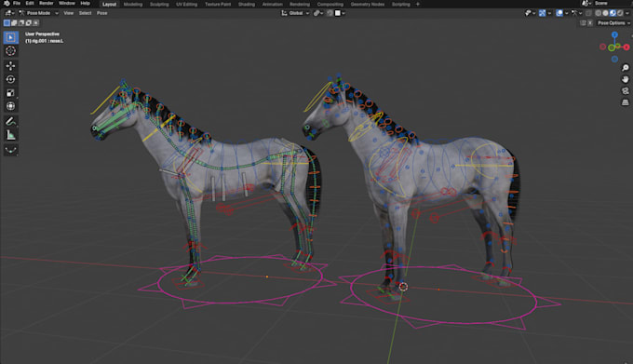Choose the Move tool
Screen dimensions: 633x364
pyautogui.click(x=10, y=66)
